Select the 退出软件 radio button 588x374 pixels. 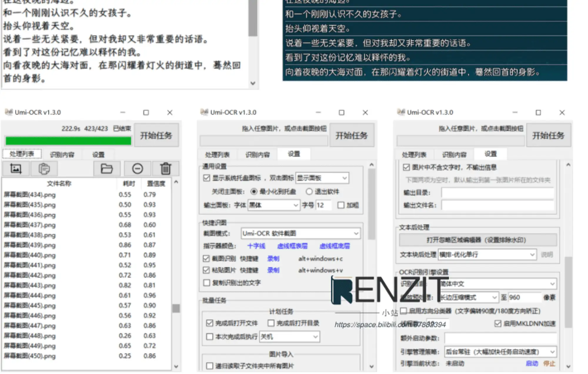tap(309, 192)
